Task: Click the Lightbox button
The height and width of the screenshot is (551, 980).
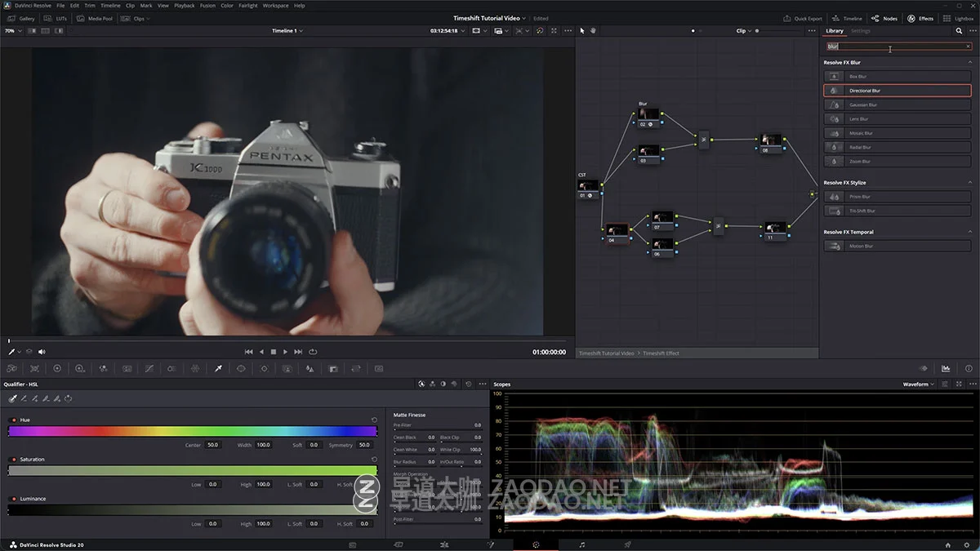Action: [x=958, y=18]
